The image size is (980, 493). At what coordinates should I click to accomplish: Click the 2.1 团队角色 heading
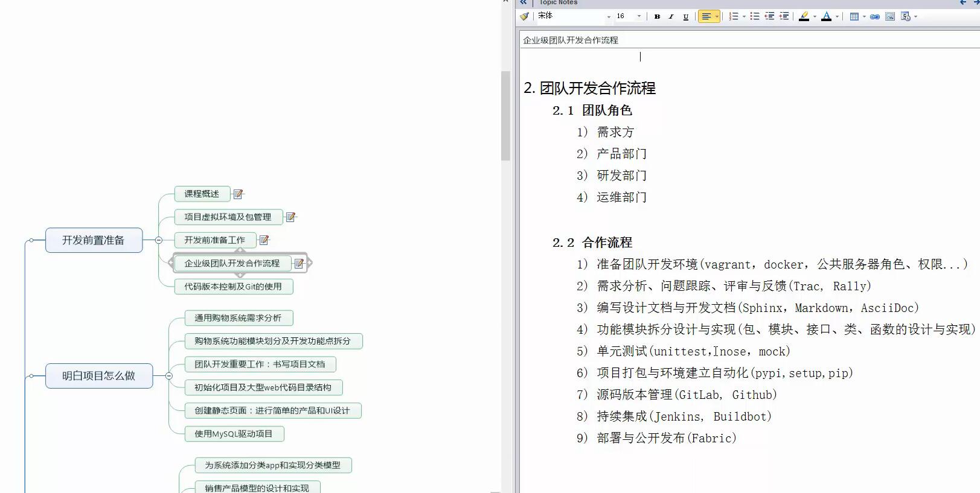tap(592, 110)
